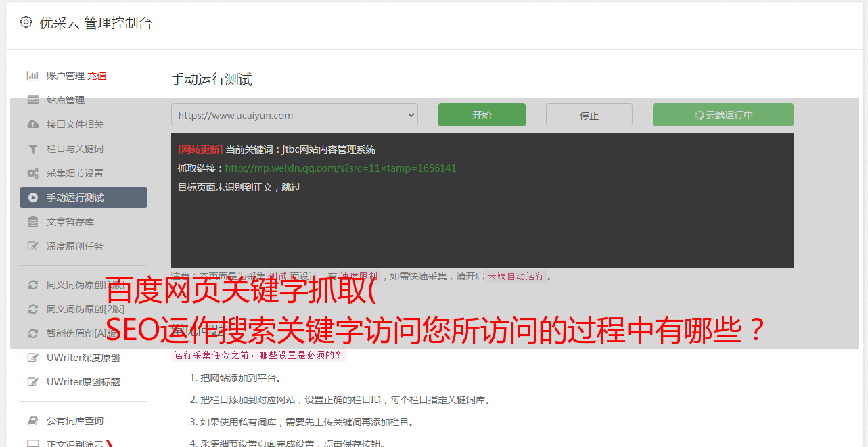This screenshot has width=868, height=447.
Task: Click the green 开始 button
Action: [x=482, y=115]
